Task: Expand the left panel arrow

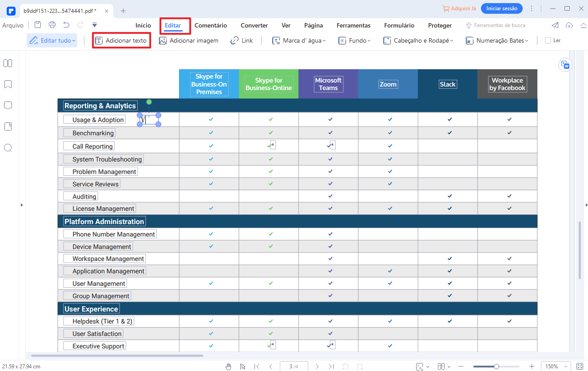Action: tap(22, 205)
